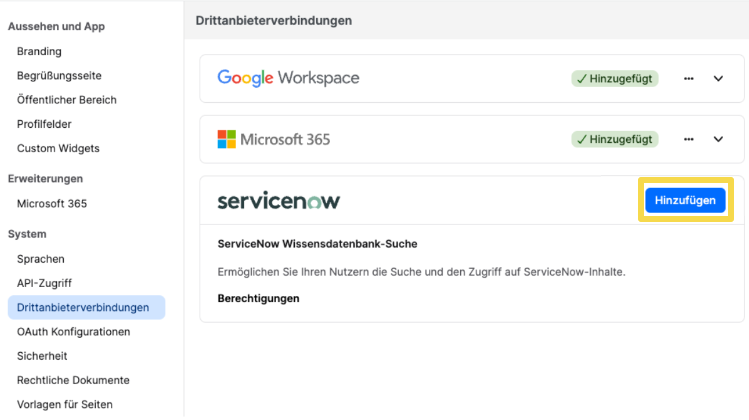Open Branding settings in sidebar
The height and width of the screenshot is (420, 749).
39,51
